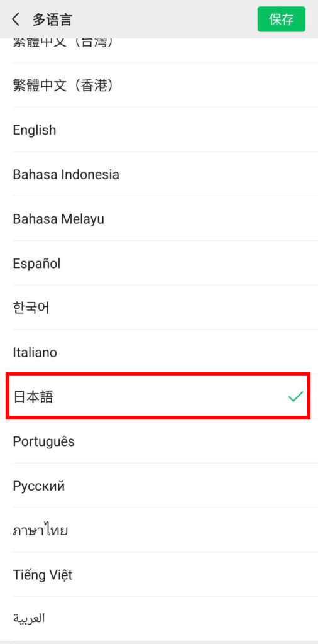Select 繁體中文（香港）option

click(x=159, y=85)
